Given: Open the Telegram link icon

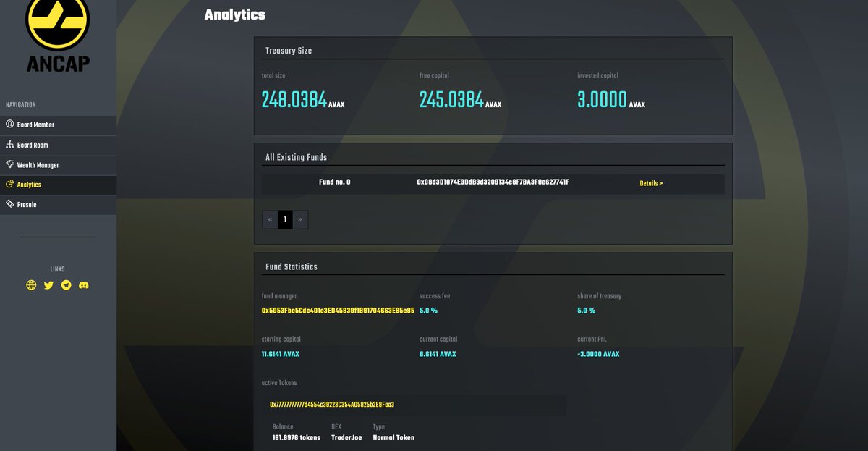Looking at the screenshot, I should point(67,285).
